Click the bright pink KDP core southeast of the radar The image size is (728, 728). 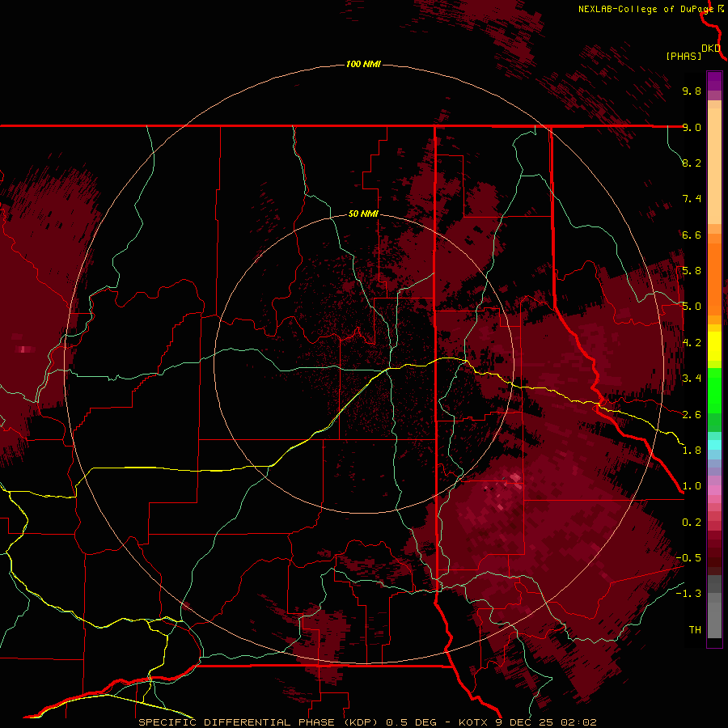(x=515, y=478)
